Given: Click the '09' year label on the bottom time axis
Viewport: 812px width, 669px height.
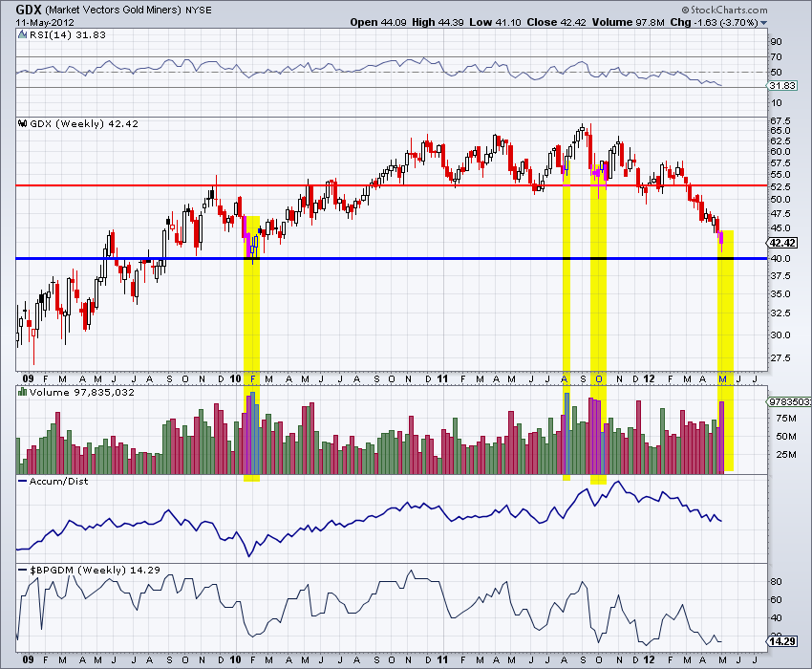Looking at the screenshot, I should (x=29, y=659).
